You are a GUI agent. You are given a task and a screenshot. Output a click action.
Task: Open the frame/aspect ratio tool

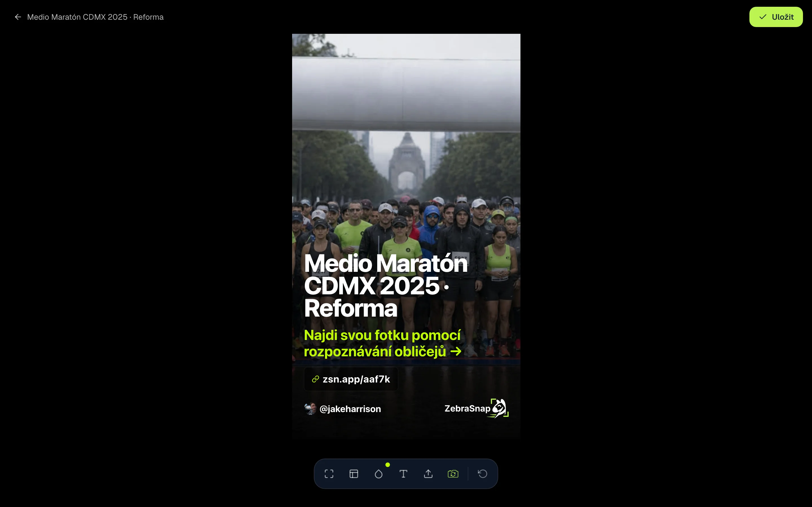tap(329, 473)
